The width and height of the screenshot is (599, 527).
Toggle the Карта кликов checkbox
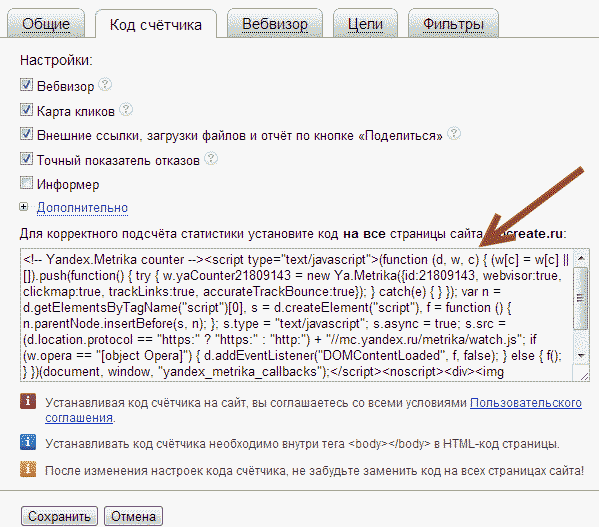[x=26, y=110]
